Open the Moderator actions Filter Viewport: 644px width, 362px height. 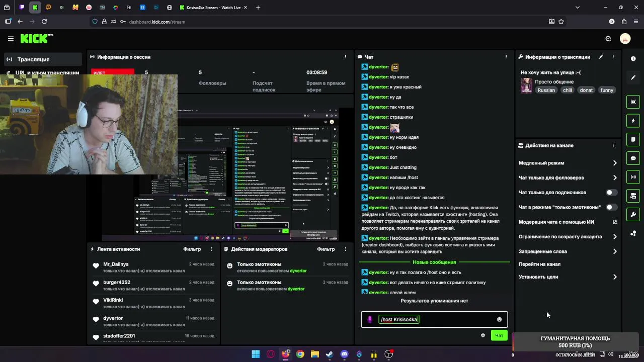point(326,249)
